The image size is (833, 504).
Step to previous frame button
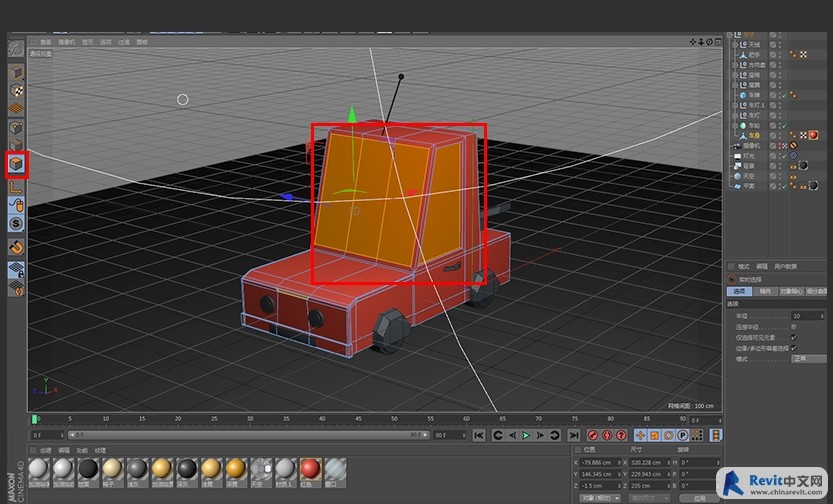pos(512,435)
